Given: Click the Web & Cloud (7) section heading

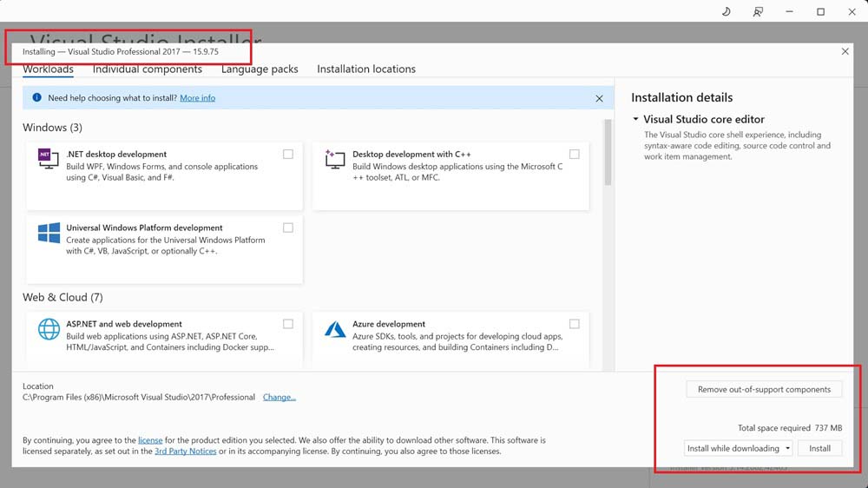Looking at the screenshot, I should tap(62, 298).
